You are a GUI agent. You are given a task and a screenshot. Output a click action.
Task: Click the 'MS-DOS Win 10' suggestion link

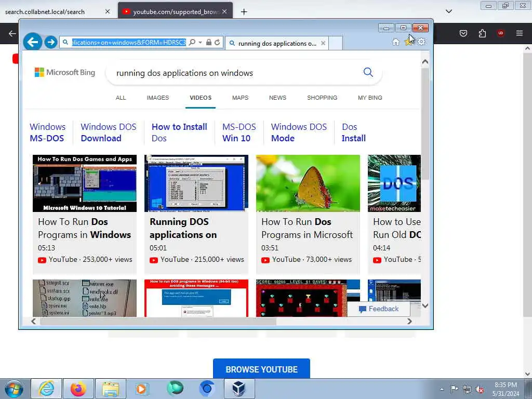coord(239,132)
